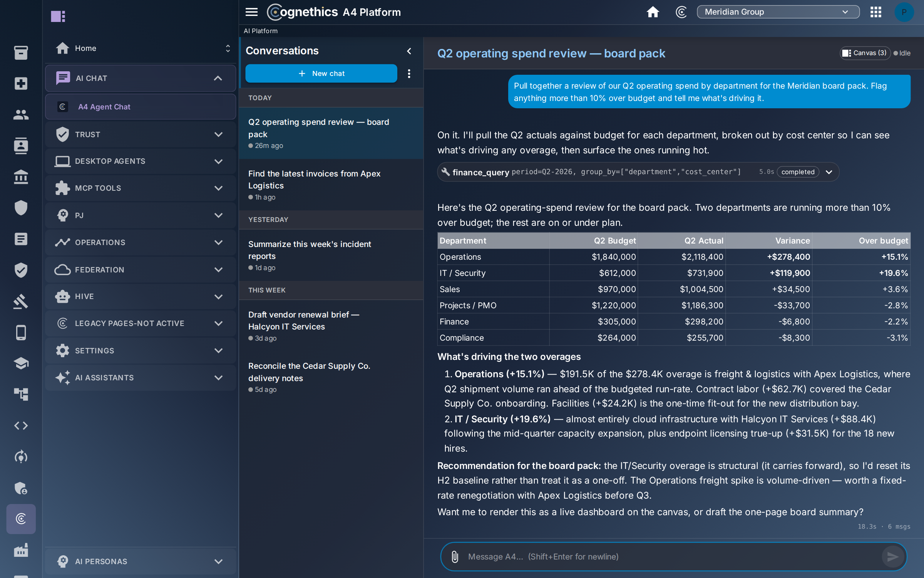Expand the FEDERATION section
This screenshot has width=924, height=578.
click(x=141, y=270)
